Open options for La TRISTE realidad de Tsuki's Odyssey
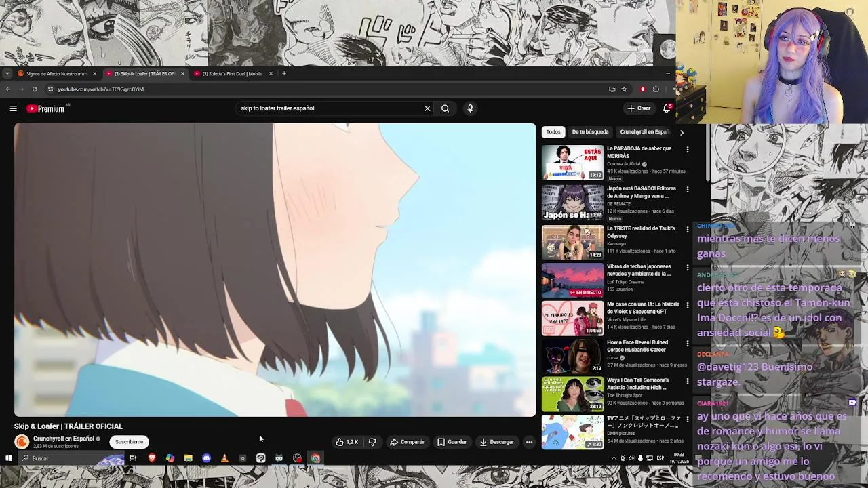Image resolution: width=868 pixels, height=488 pixels. (x=687, y=230)
